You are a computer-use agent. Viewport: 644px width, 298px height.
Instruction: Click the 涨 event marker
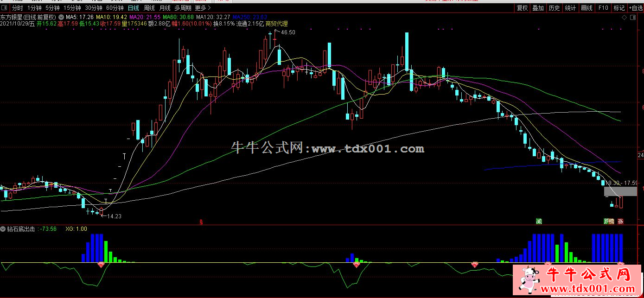point(620,222)
